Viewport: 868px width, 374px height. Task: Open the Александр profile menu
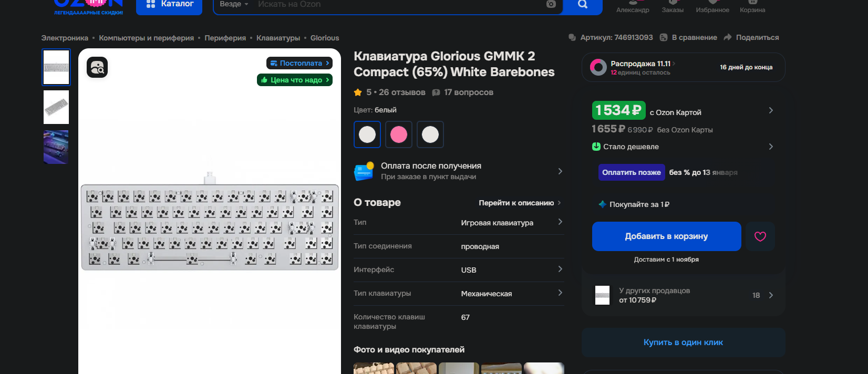coord(633,6)
